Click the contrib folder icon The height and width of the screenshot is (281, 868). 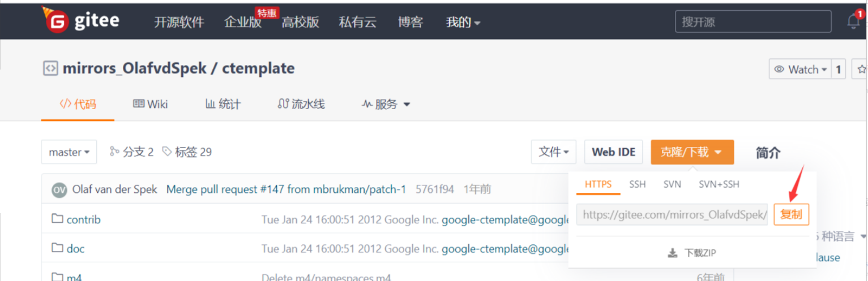pos(57,219)
